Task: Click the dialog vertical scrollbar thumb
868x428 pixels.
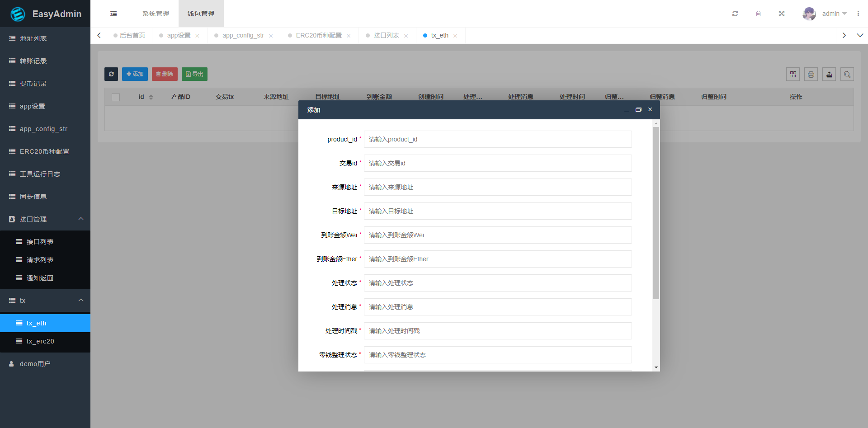Action: (656, 213)
